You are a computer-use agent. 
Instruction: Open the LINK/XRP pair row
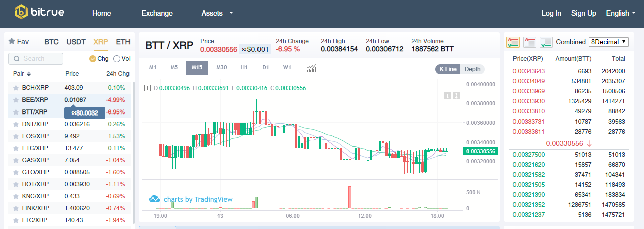(70, 208)
